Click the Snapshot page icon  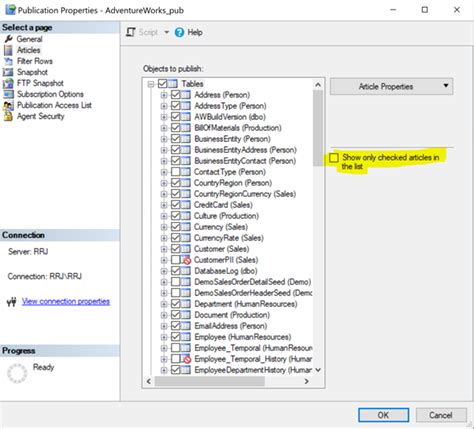(x=8, y=72)
